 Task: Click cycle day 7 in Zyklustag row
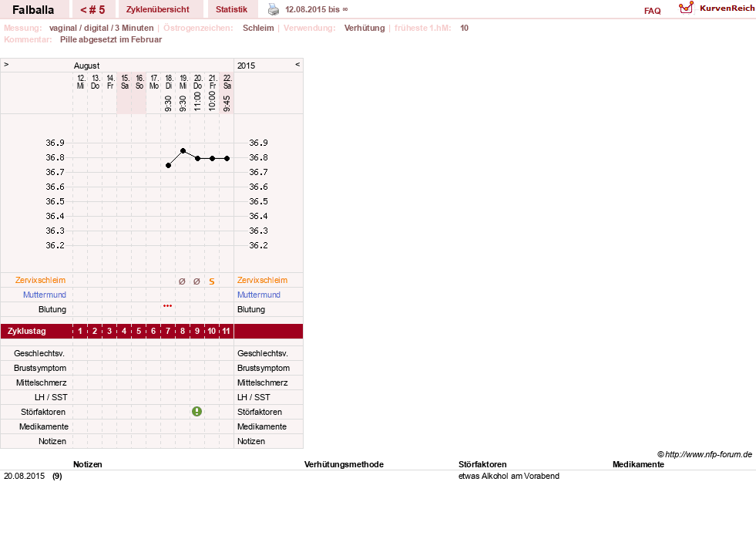pyautogui.click(x=168, y=331)
